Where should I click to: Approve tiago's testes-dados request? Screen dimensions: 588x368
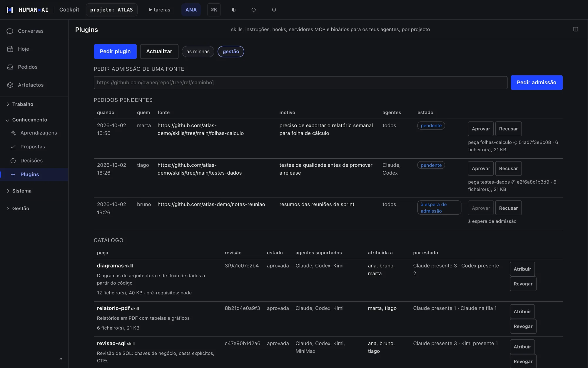(x=481, y=168)
